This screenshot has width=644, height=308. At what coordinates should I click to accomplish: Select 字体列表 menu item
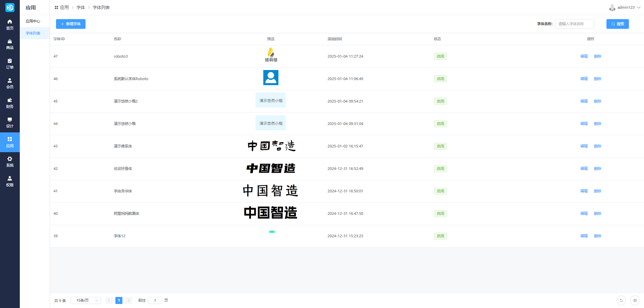click(33, 33)
